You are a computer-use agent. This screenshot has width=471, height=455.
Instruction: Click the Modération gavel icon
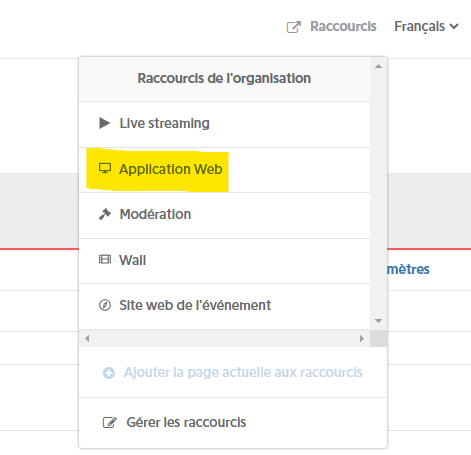[105, 214]
